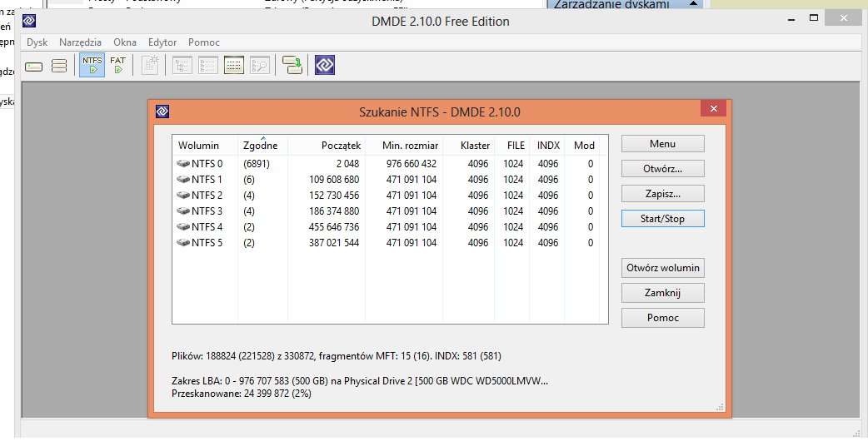Sort by the FILE column header
The image size is (868, 441).
(512, 146)
